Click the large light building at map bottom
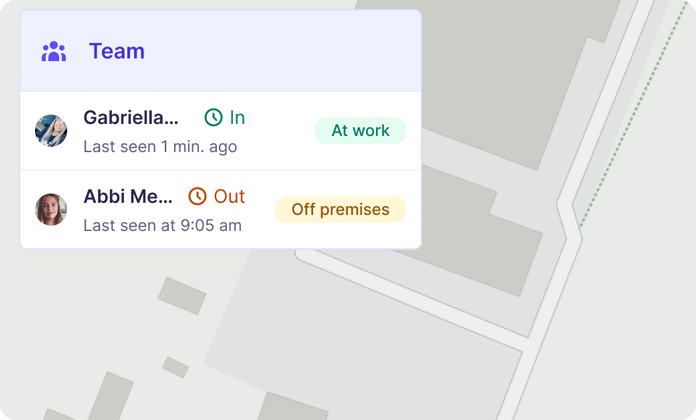 pos(370,340)
